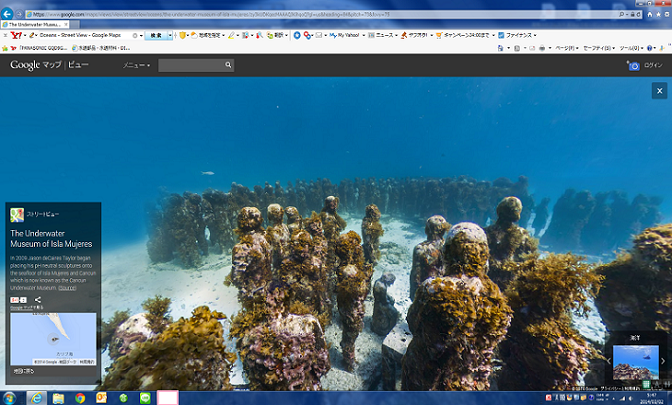Open the shield security toolbar icon
Viewport: 672px width, 405px height.
tap(183, 35)
